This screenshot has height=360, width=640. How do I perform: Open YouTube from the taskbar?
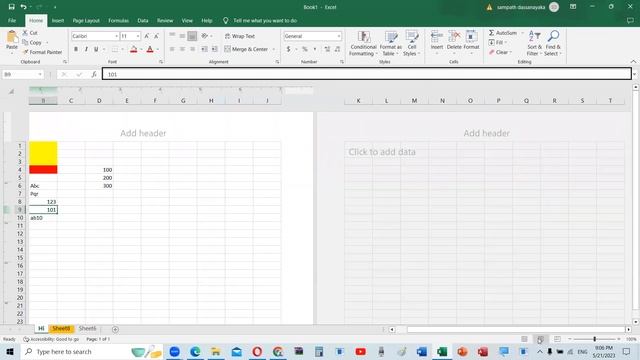point(360,351)
